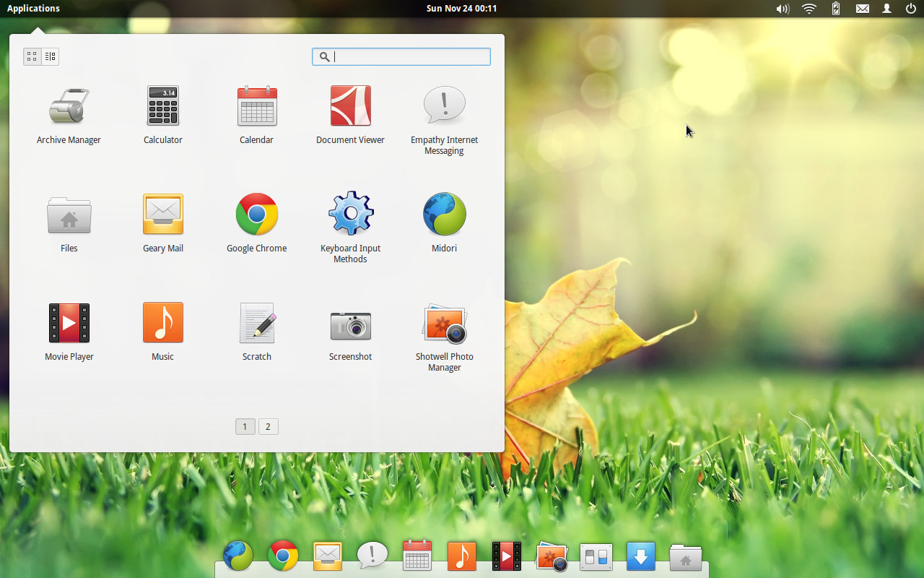This screenshot has width=924, height=578.
Task: Open Calendar from the dock
Action: pyautogui.click(x=417, y=555)
